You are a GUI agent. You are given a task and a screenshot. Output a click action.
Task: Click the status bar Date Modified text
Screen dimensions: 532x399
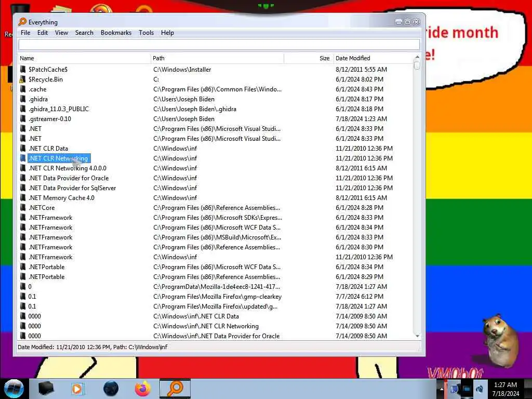[92, 347]
